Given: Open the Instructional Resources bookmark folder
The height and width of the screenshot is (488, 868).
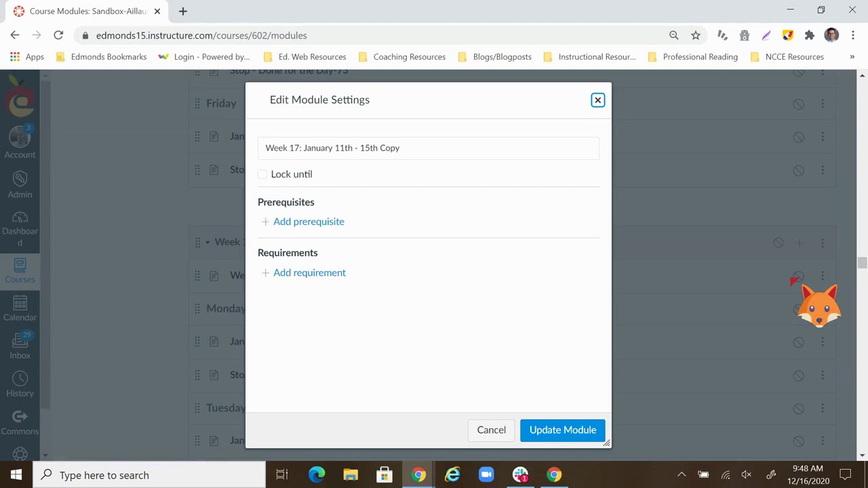Looking at the screenshot, I should [x=590, y=57].
